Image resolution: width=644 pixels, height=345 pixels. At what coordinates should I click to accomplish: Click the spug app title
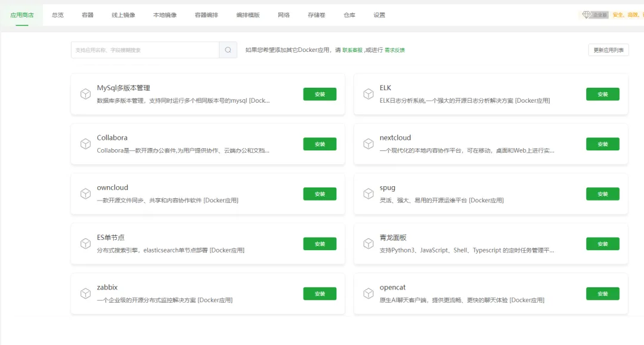pos(388,188)
